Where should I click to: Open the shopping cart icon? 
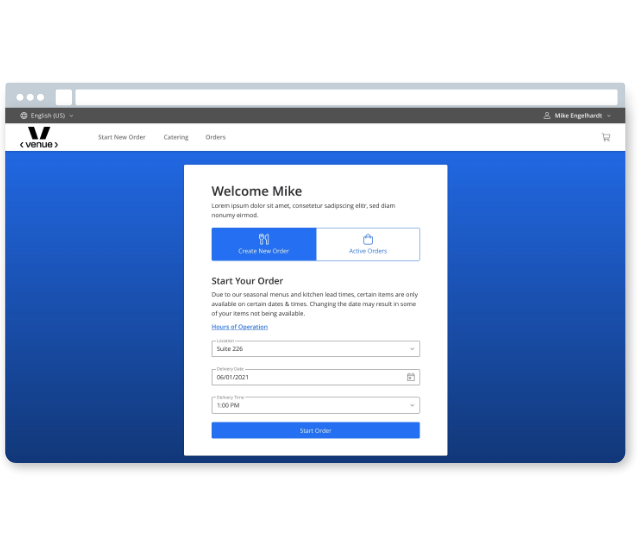(605, 137)
